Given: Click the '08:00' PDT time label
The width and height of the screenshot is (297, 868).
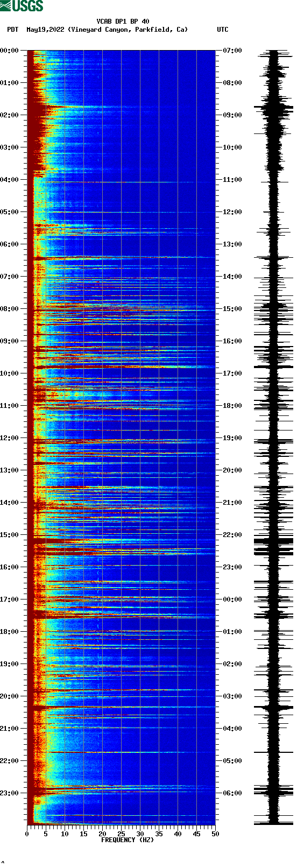Looking at the screenshot, I should 10,309.
